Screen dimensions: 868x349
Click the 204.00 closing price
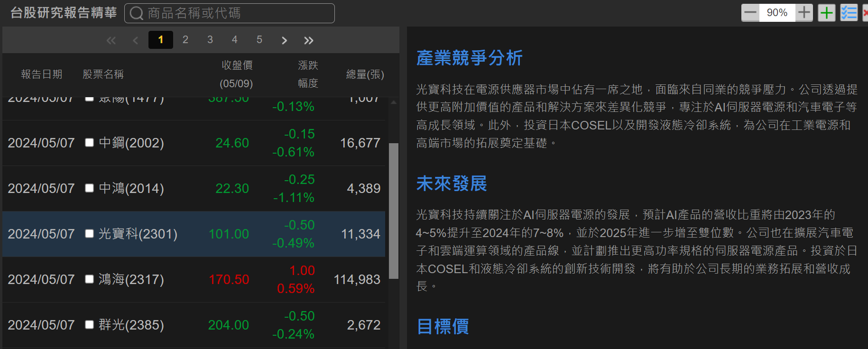tap(229, 325)
